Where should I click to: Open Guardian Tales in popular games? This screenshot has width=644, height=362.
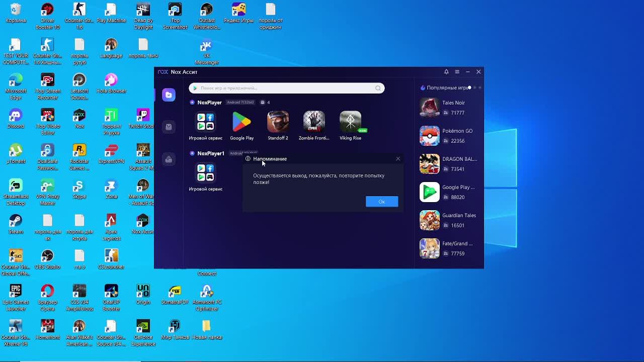(x=448, y=220)
